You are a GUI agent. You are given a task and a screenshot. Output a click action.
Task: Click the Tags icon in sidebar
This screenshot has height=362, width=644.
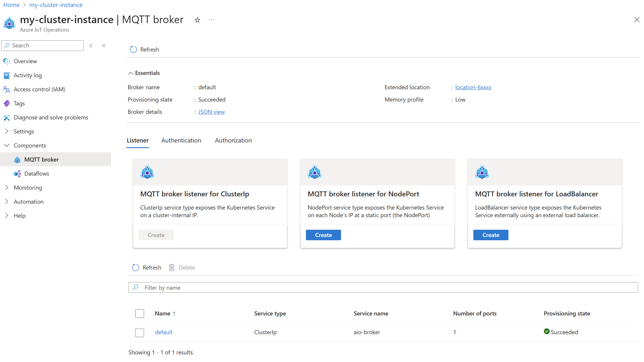(7, 103)
